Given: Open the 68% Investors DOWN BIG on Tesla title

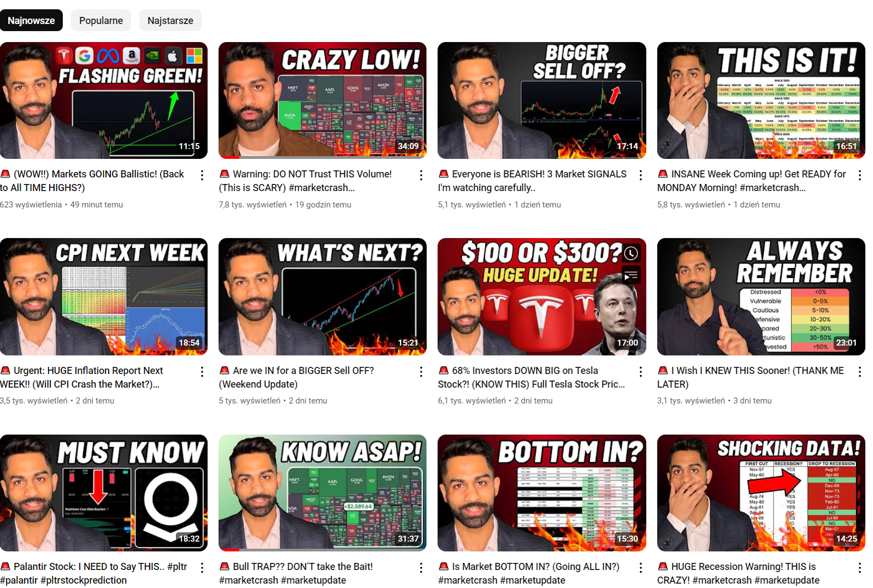Looking at the screenshot, I should coord(532,377).
